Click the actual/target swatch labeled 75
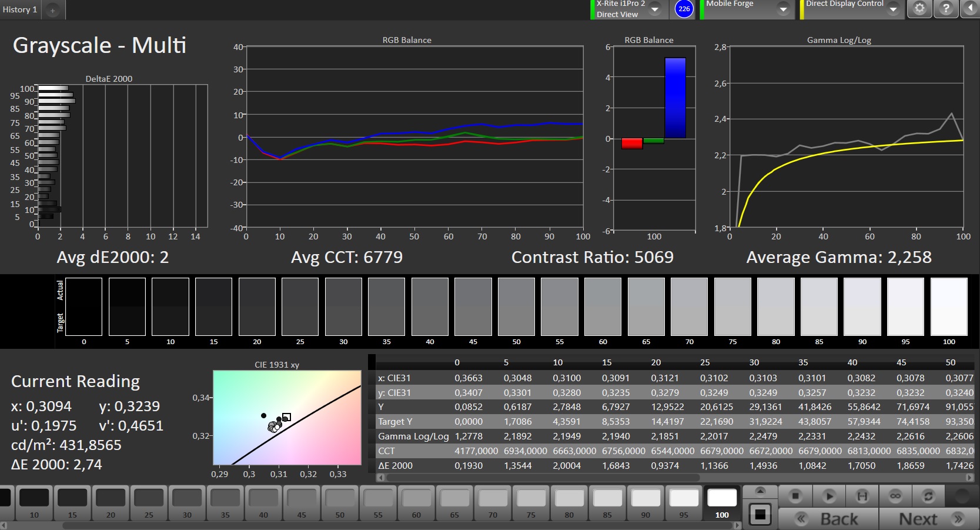Screen dimensions: 980x530 coord(733,306)
